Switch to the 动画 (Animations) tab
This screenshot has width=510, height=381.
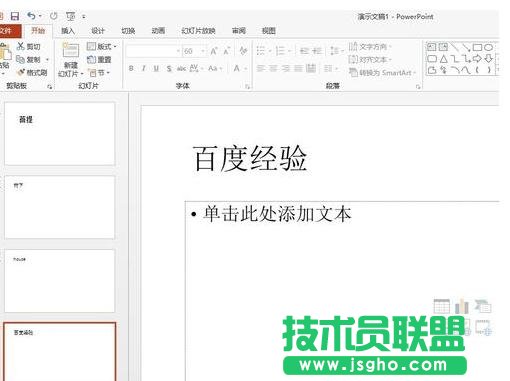pos(158,31)
